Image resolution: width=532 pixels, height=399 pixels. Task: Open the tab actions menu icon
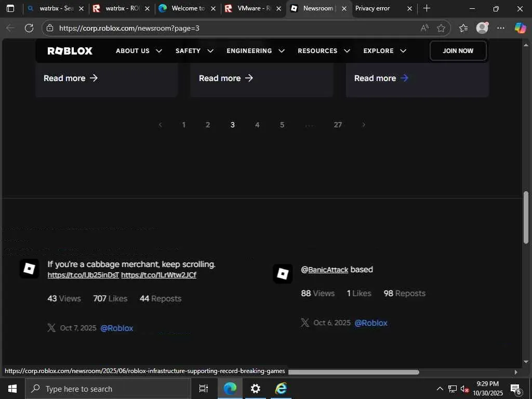pos(10,8)
